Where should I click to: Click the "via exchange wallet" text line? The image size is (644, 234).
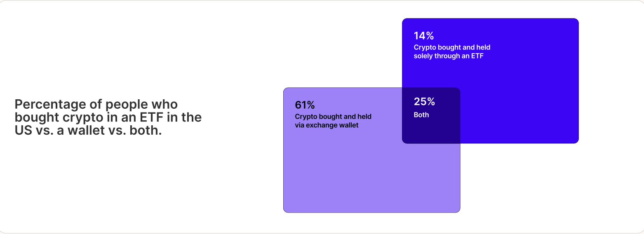pyautogui.click(x=327, y=125)
